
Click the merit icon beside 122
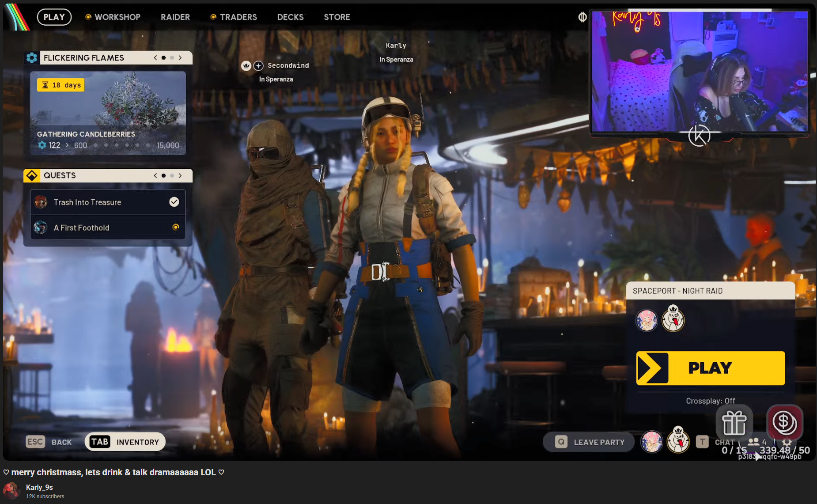42,145
